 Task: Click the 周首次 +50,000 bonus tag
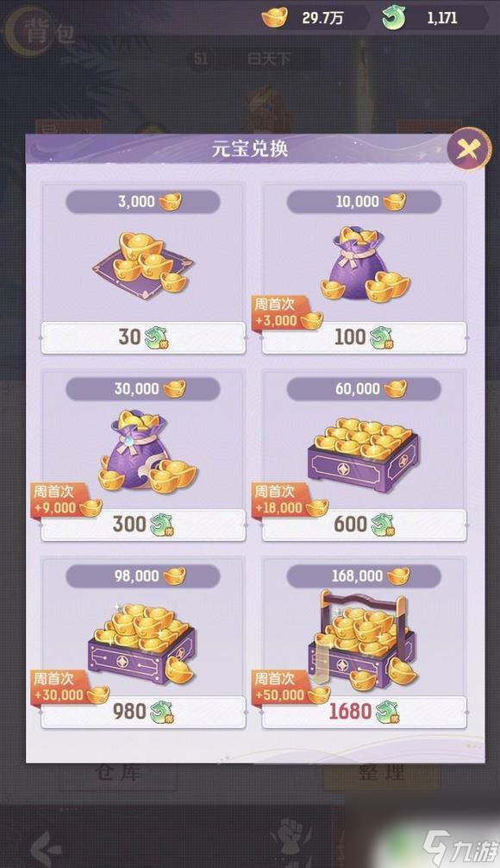tap(290, 688)
